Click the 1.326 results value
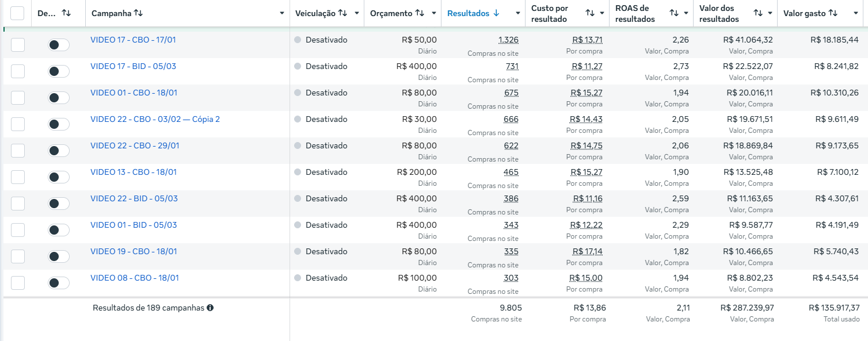 508,40
